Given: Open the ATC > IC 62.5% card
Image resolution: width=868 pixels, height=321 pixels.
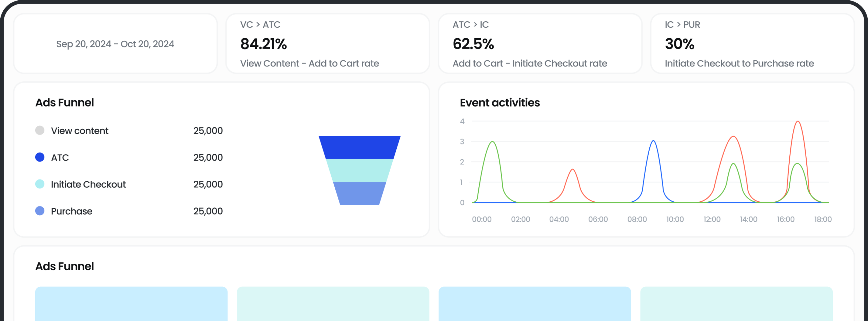Looking at the screenshot, I should (540, 43).
